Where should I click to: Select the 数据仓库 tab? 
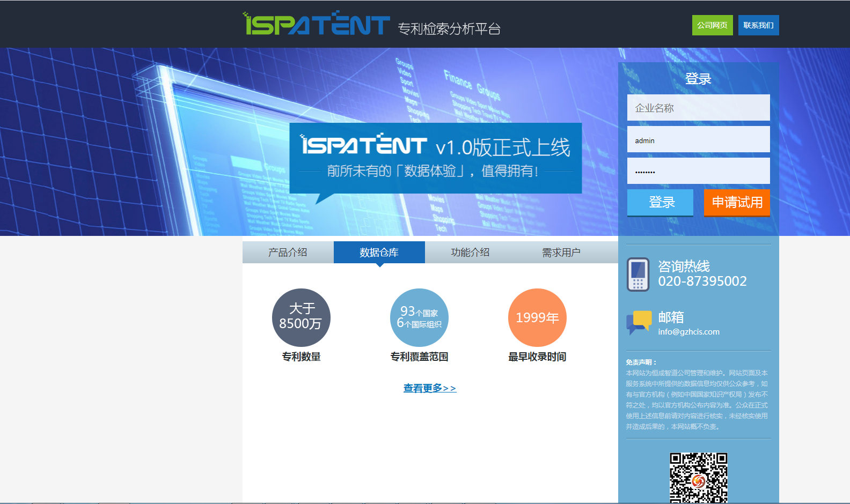tap(379, 252)
